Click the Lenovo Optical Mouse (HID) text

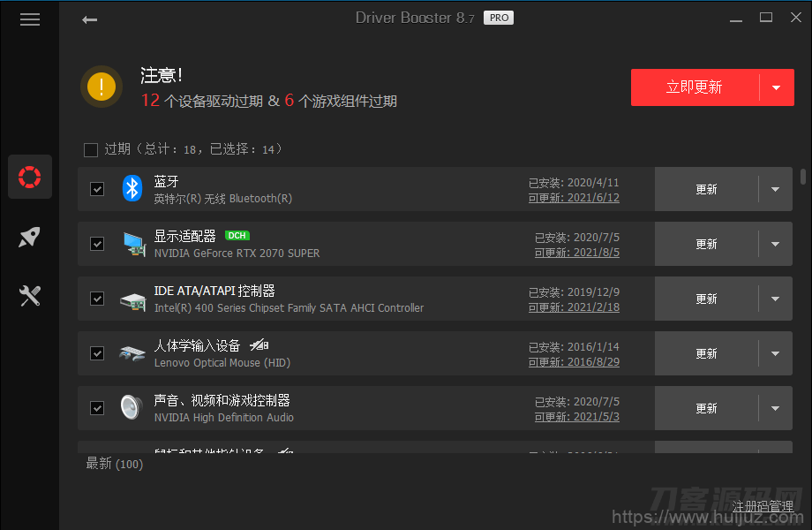[222, 363]
